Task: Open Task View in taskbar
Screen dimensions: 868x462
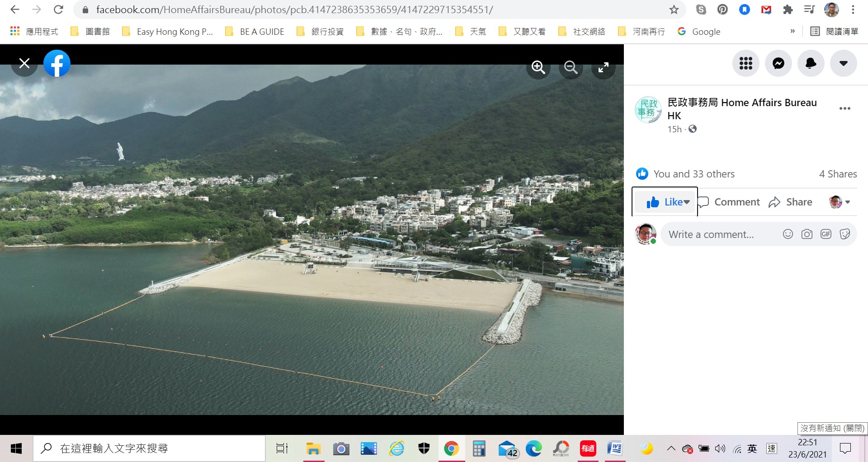Action: (x=282, y=448)
